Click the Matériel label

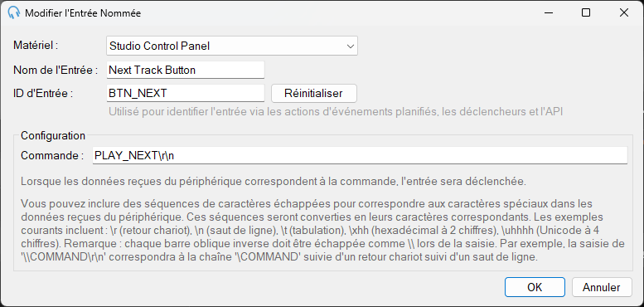[x=36, y=46]
